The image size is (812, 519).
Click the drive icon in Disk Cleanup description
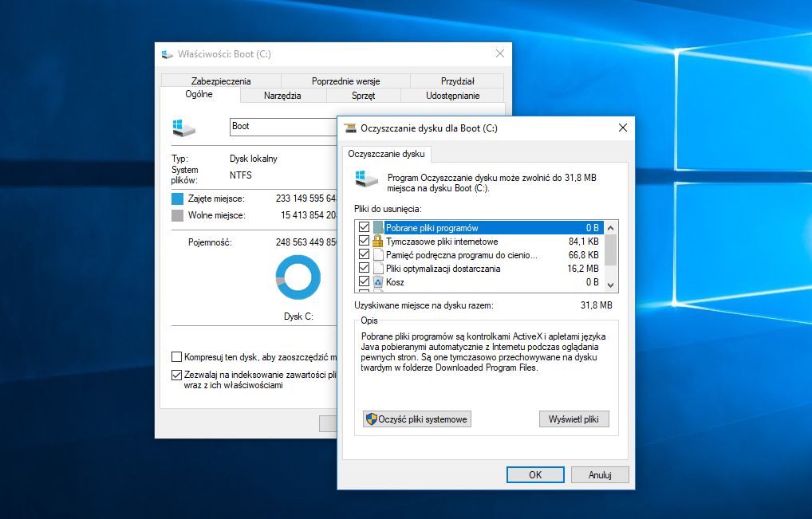[367, 179]
